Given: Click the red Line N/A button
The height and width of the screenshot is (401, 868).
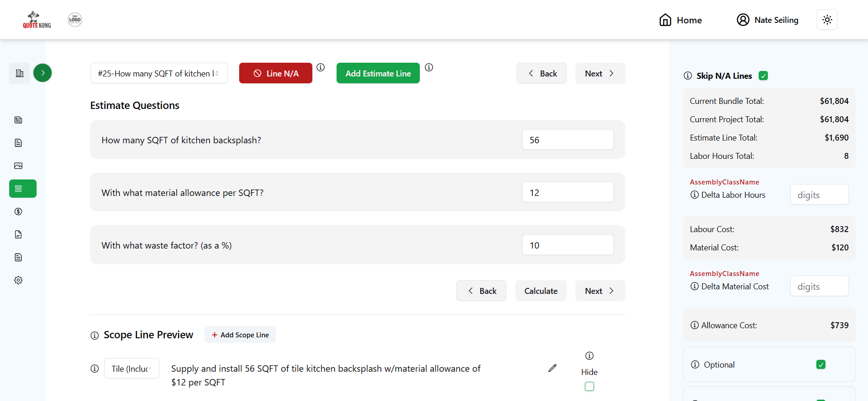Looking at the screenshot, I should (x=276, y=73).
